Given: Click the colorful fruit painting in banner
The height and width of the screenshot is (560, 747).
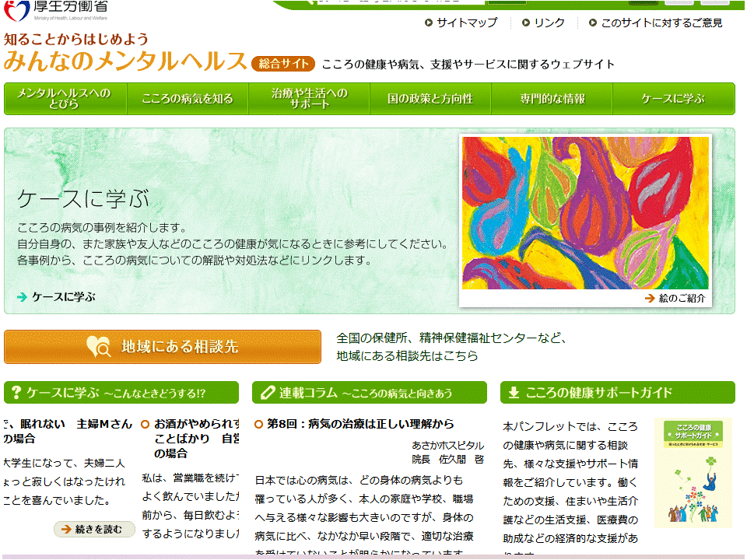Looking at the screenshot, I should click(x=585, y=212).
